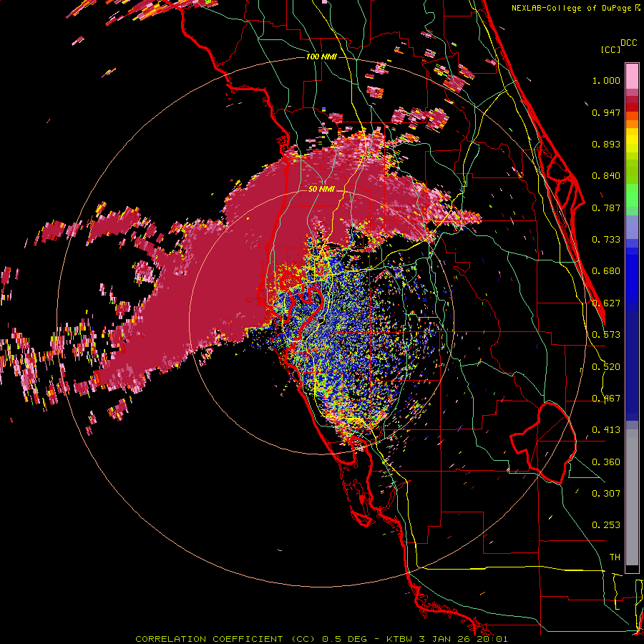Select the 0.360 legend value
The image size is (644, 644).
pos(606,462)
